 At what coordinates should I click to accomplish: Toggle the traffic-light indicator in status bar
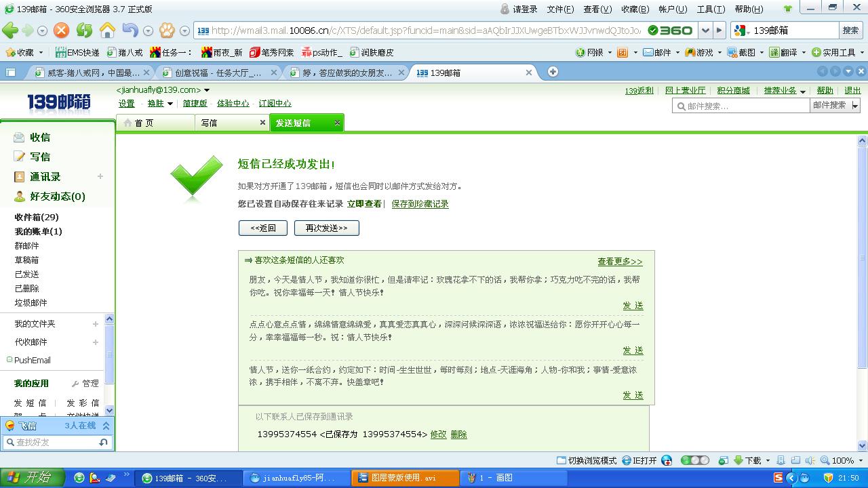coord(695,460)
